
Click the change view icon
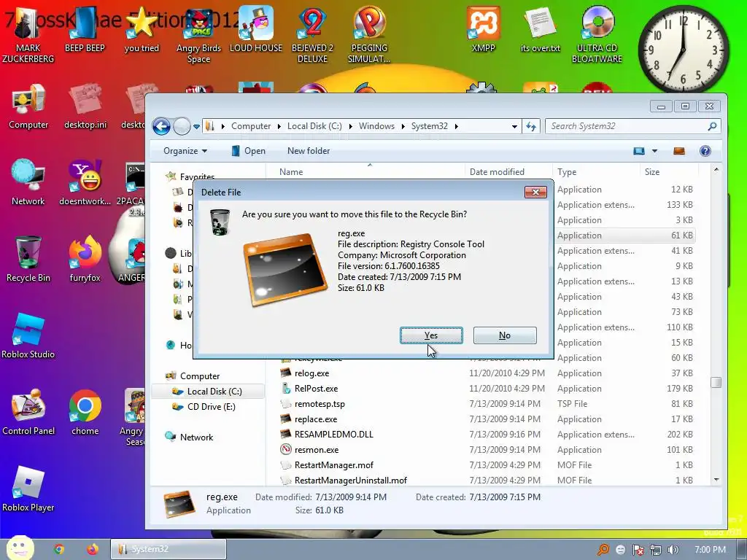pyautogui.click(x=639, y=151)
